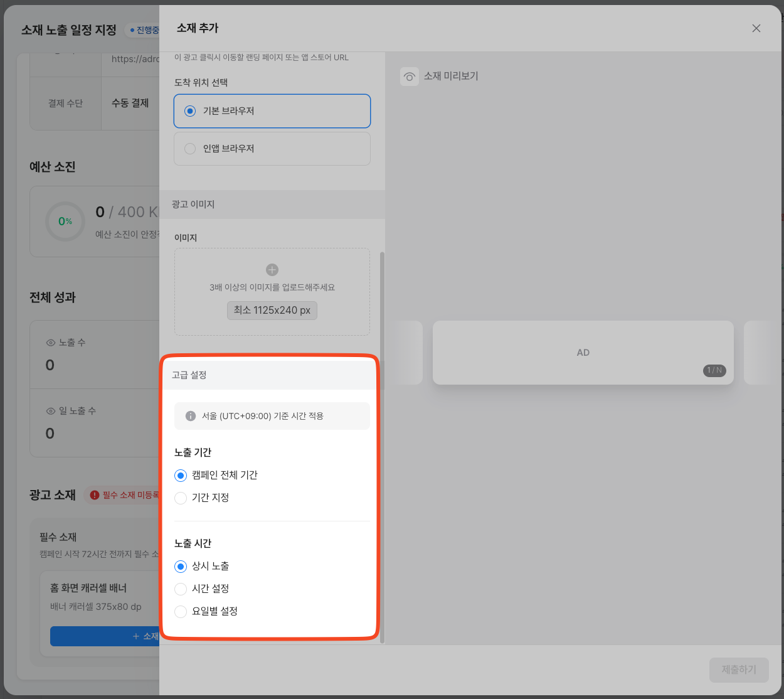The height and width of the screenshot is (699, 784).
Task: Select the 기본 브라우저 radio option
Action: pyautogui.click(x=190, y=111)
